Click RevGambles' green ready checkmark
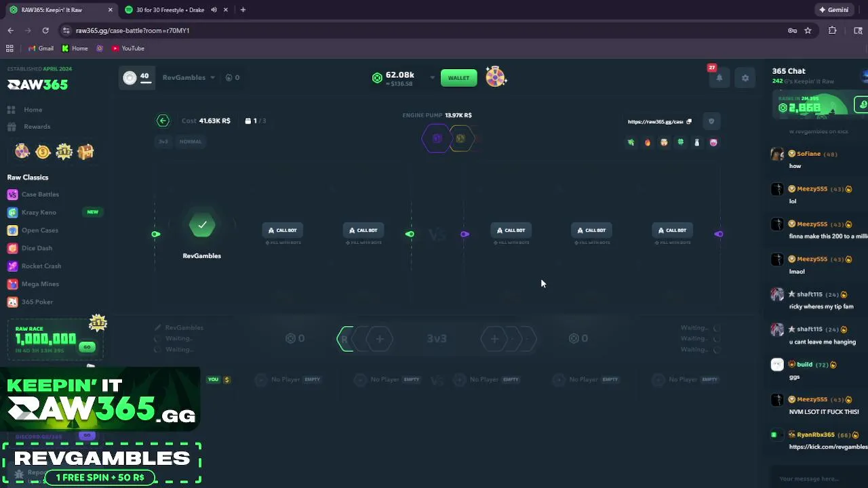The image size is (868, 488). (202, 225)
